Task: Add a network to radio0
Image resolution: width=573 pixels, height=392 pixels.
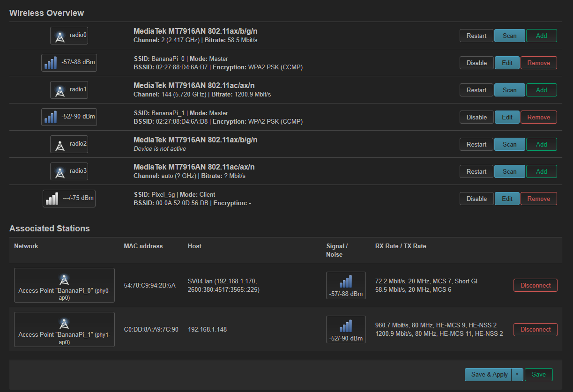Action: [x=542, y=36]
